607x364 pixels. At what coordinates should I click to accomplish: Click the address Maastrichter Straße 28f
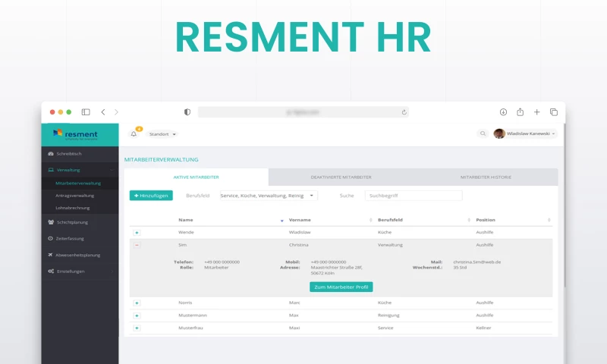click(336, 267)
